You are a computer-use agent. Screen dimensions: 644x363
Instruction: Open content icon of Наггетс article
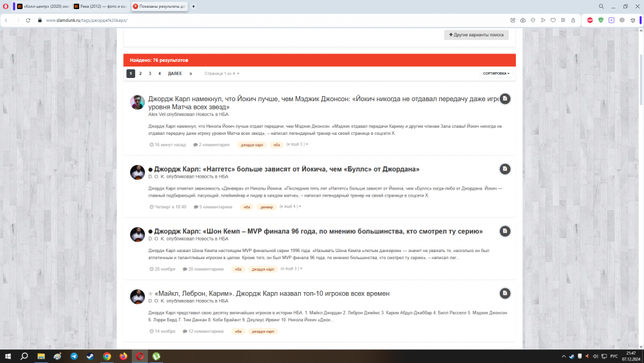click(505, 169)
